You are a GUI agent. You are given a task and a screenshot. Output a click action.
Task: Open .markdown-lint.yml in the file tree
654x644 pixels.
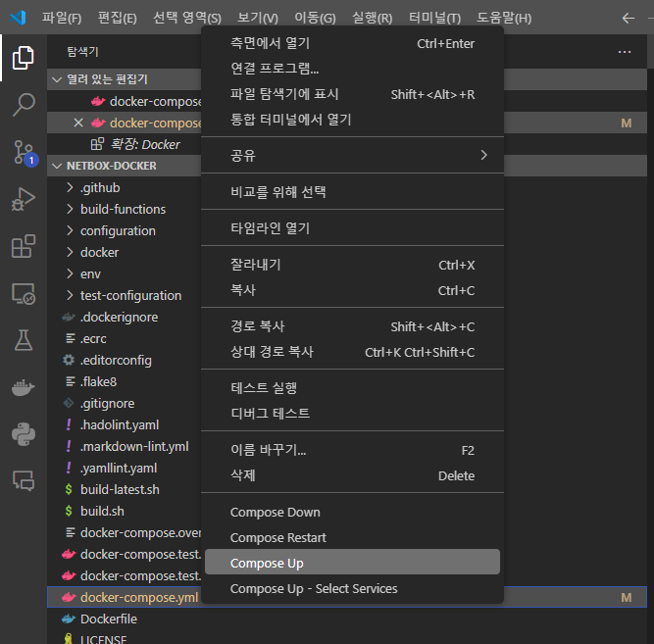(x=134, y=446)
